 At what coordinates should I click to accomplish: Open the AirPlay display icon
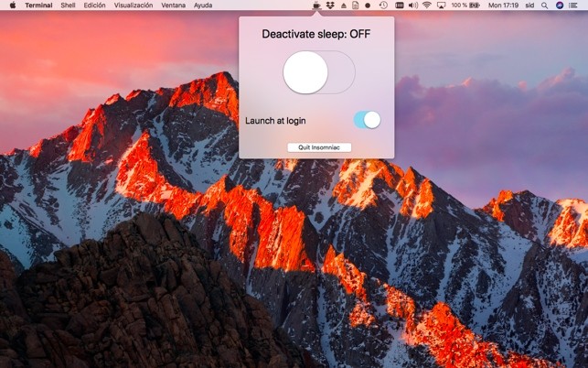441,5
